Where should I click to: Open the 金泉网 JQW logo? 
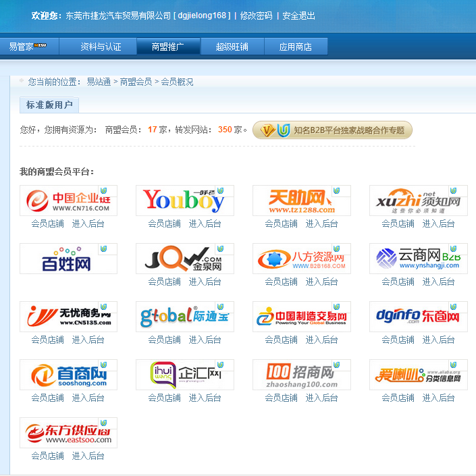(184, 259)
